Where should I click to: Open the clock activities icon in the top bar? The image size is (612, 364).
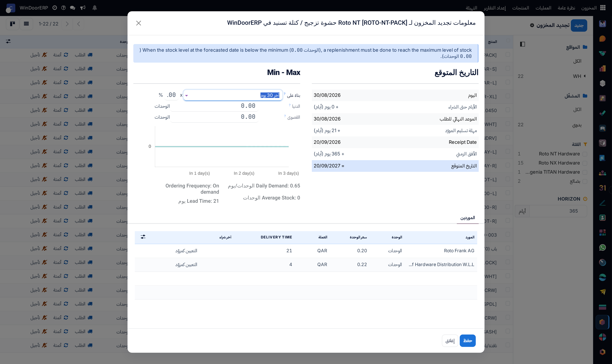54,8
